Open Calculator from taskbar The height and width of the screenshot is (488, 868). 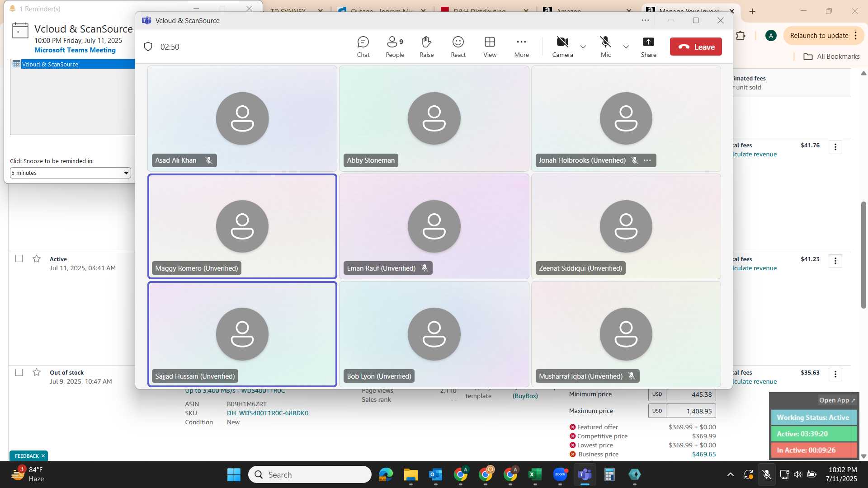tap(609, 474)
